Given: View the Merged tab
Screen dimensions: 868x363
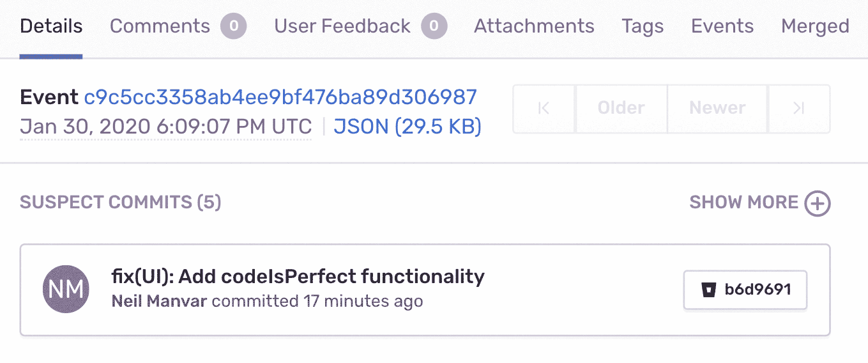Looking at the screenshot, I should click(x=815, y=26).
